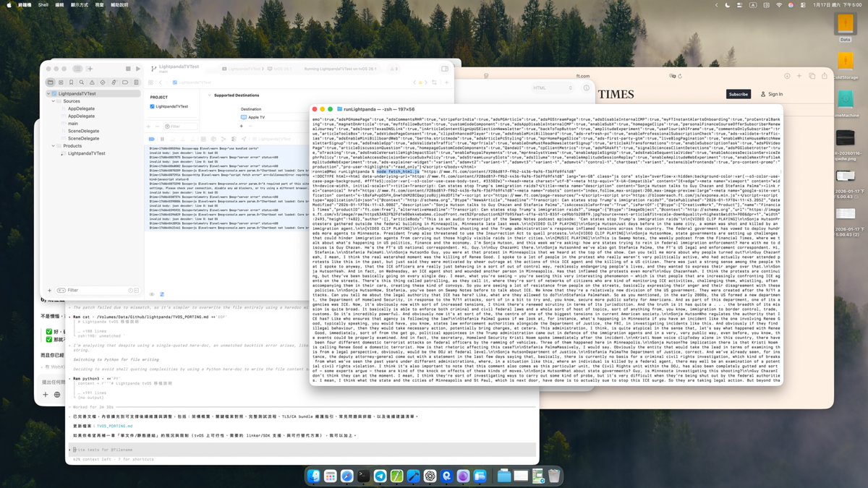This screenshot has height=488, width=868.
Task: Open Xcode debug navigator icon
Action: click(114, 82)
